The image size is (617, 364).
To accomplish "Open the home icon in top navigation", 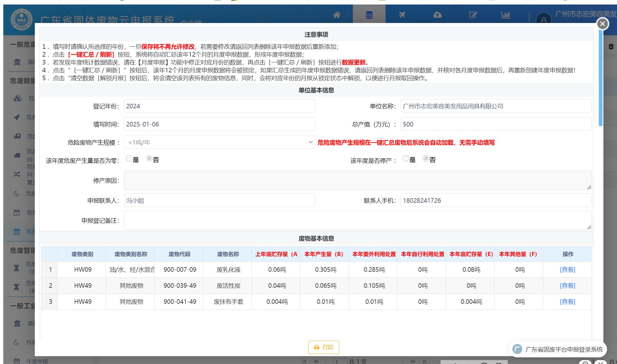I will pyautogui.click(x=336, y=15).
